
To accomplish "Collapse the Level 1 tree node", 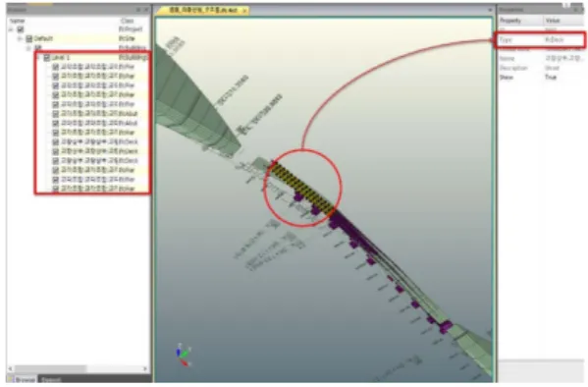I will tap(38, 57).
